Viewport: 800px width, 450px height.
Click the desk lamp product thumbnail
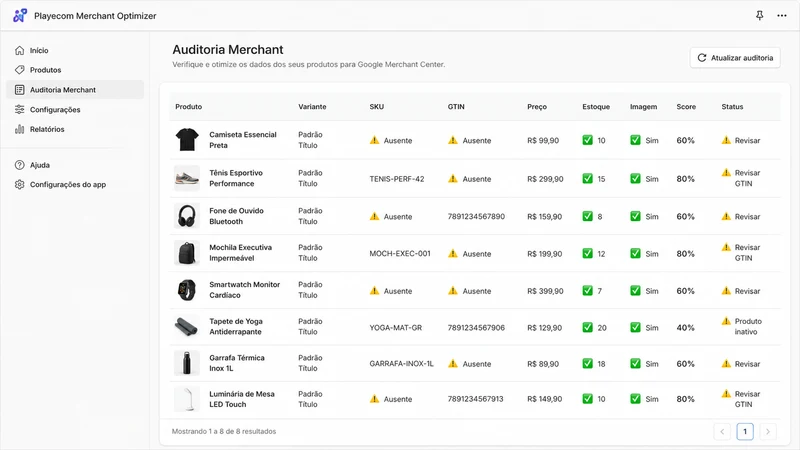(187, 398)
